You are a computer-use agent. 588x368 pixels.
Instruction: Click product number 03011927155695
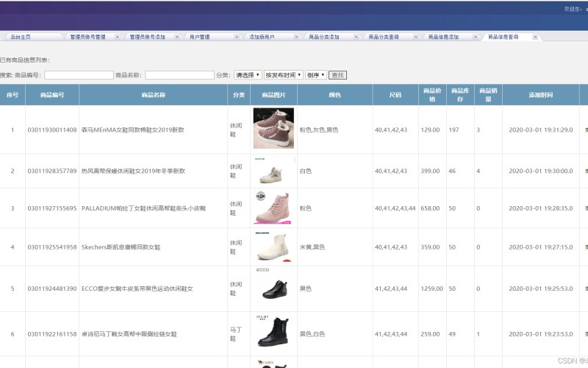[x=52, y=208]
